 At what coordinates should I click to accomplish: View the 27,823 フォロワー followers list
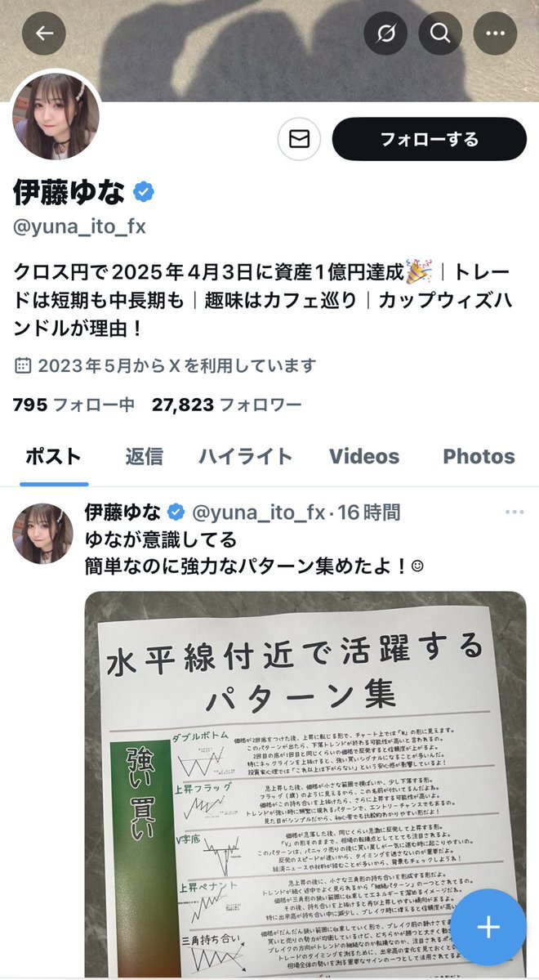(x=227, y=405)
